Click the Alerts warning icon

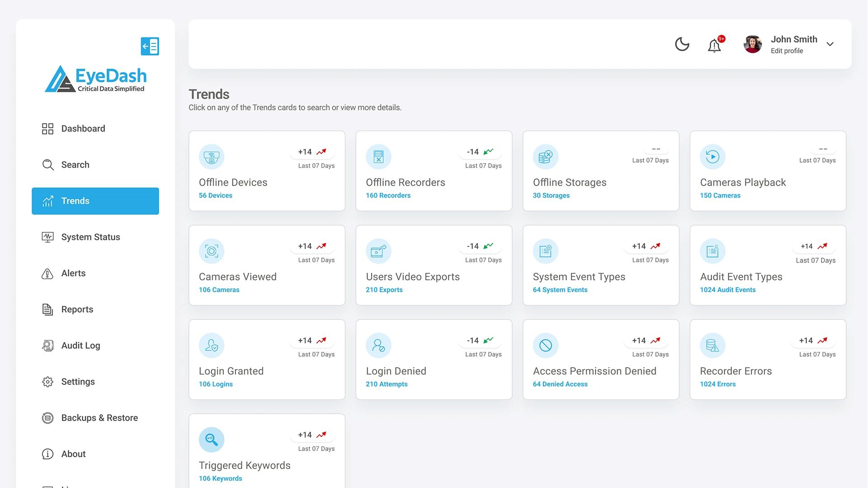(47, 273)
